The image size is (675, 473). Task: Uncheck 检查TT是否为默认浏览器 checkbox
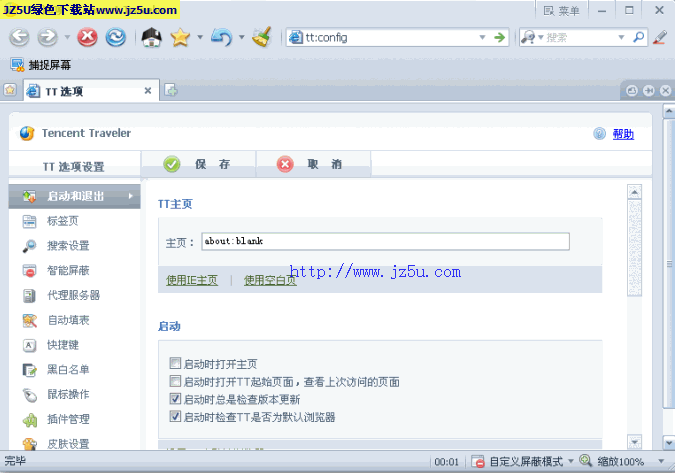(x=175, y=416)
